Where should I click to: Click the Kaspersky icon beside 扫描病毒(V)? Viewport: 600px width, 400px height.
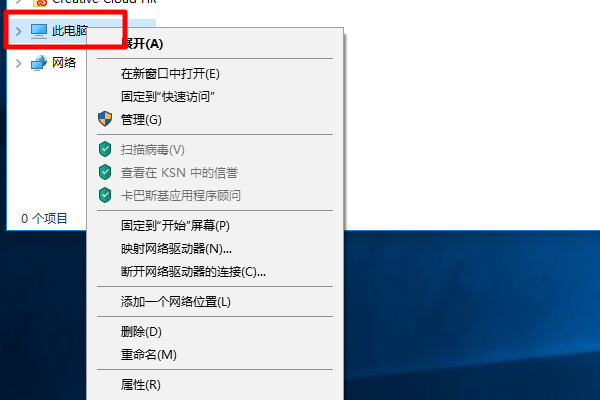pyautogui.click(x=105, y=149)
